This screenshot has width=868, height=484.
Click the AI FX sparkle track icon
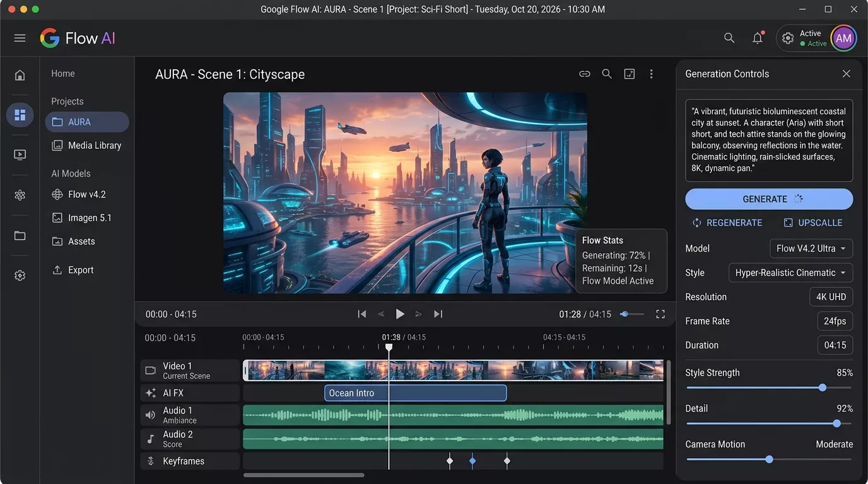point(151,393)
